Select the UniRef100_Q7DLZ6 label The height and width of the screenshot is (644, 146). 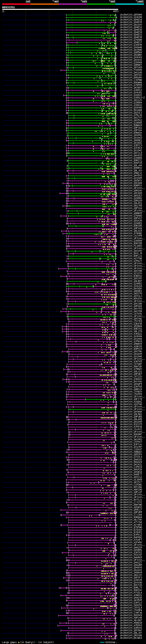pos(131,115)
